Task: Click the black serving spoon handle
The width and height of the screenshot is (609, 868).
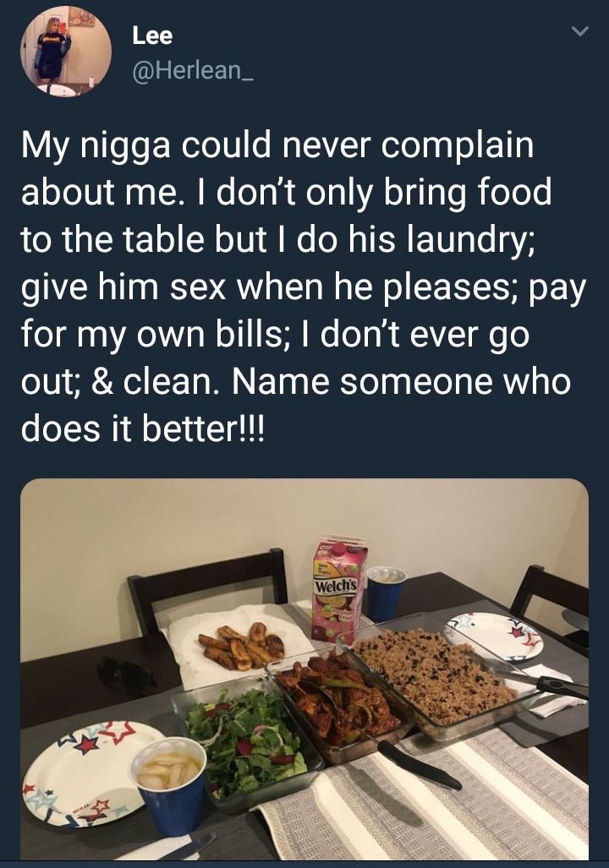Action: click(x=419, y=765)
